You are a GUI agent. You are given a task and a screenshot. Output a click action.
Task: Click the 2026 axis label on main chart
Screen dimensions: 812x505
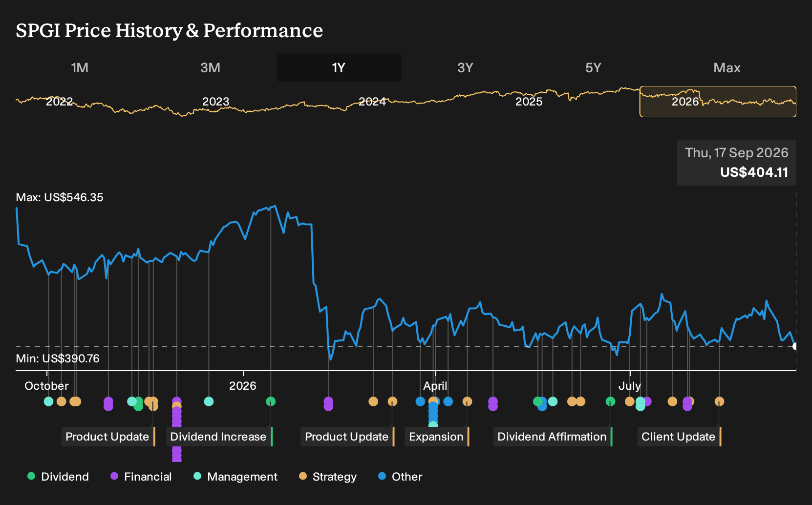coord(242,386)
